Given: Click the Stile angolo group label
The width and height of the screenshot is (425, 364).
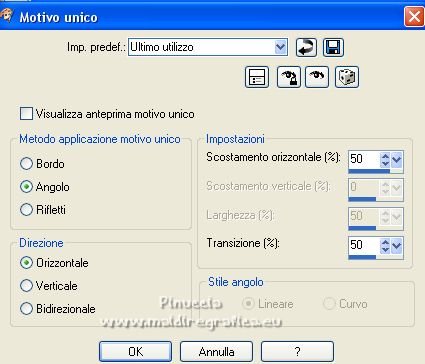Looking at the screenshot, I should [236, 282].
